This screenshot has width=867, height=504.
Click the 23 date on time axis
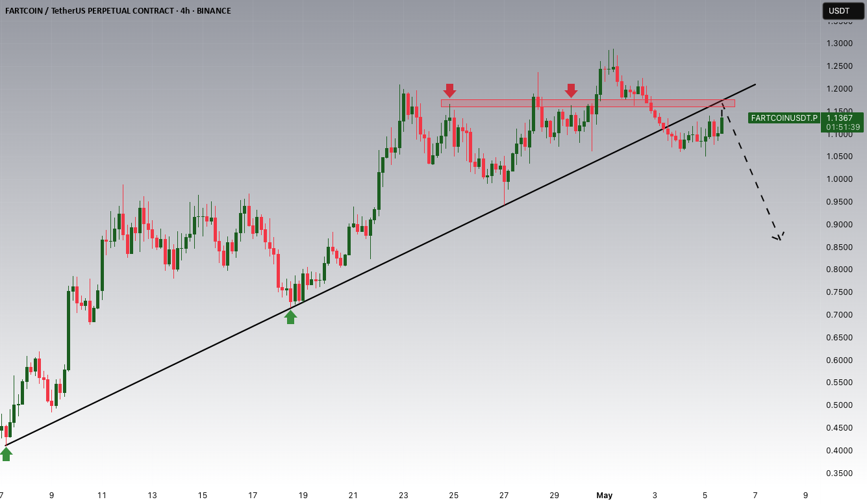(403, 495)
